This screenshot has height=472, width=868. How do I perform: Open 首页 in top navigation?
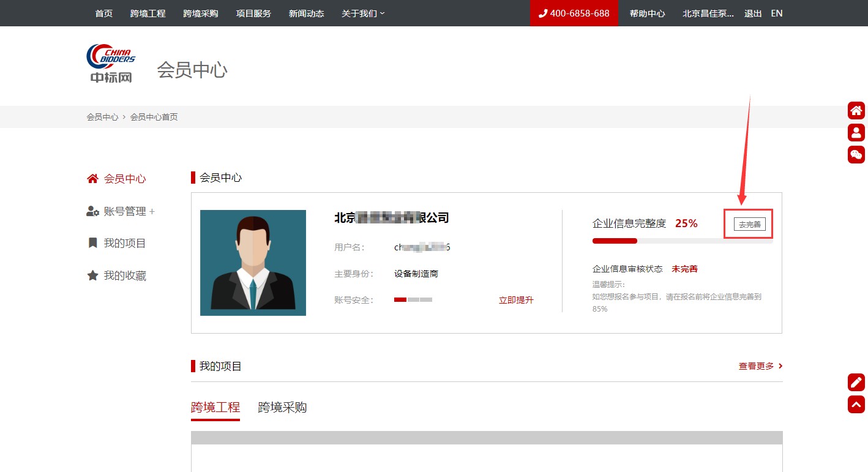[104, 13]
